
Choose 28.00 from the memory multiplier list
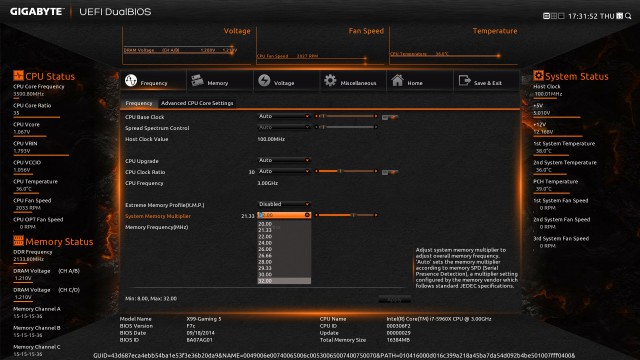pyautogui.click(x=284, y=262)
